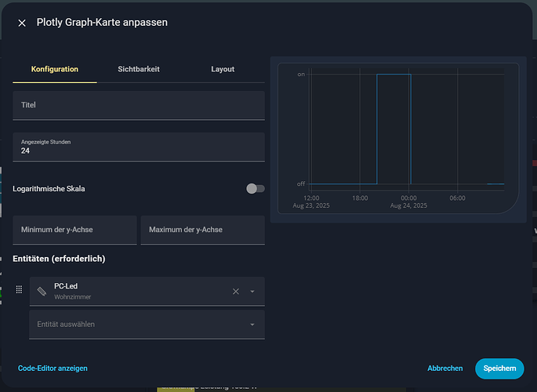Expand the PC-Led entity dropdown arrow
This screenshot has width=537, height=392.
252,292
